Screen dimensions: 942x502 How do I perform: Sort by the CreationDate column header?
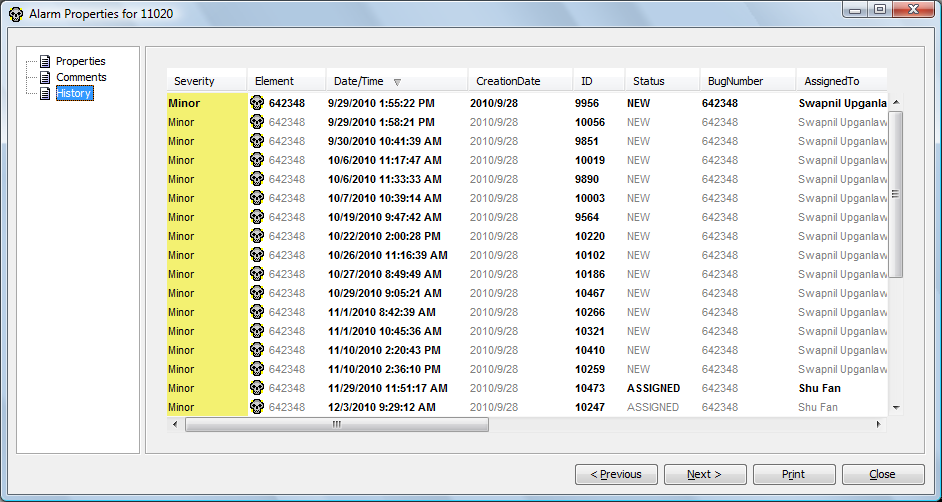(520, 81)
